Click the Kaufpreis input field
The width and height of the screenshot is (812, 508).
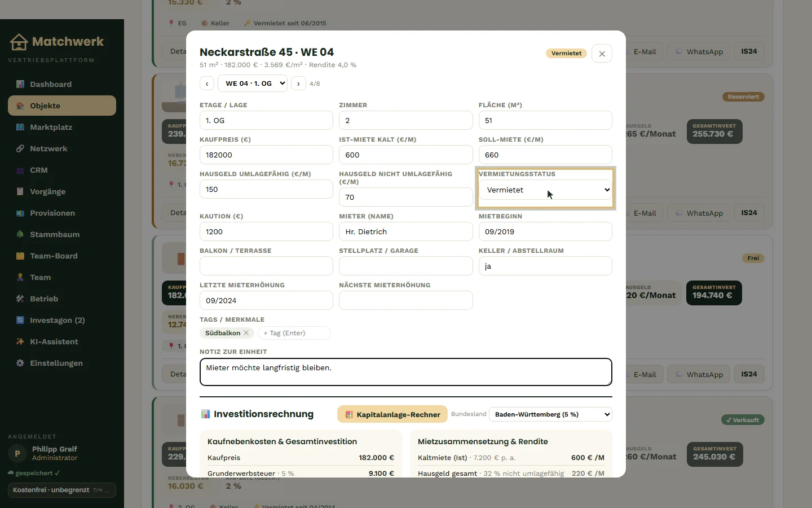click(266, 155)
